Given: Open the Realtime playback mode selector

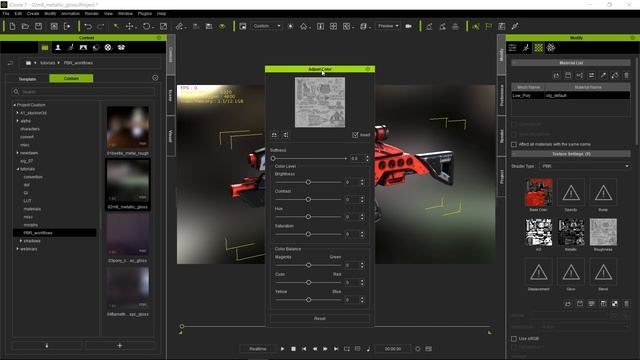Looking at the screenshot, I should (x=258, y=349).
